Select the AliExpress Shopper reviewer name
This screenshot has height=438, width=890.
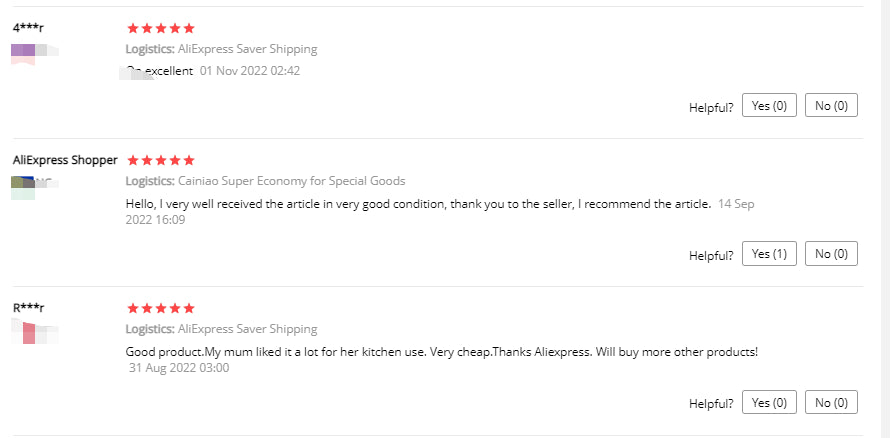pos(65,160)
